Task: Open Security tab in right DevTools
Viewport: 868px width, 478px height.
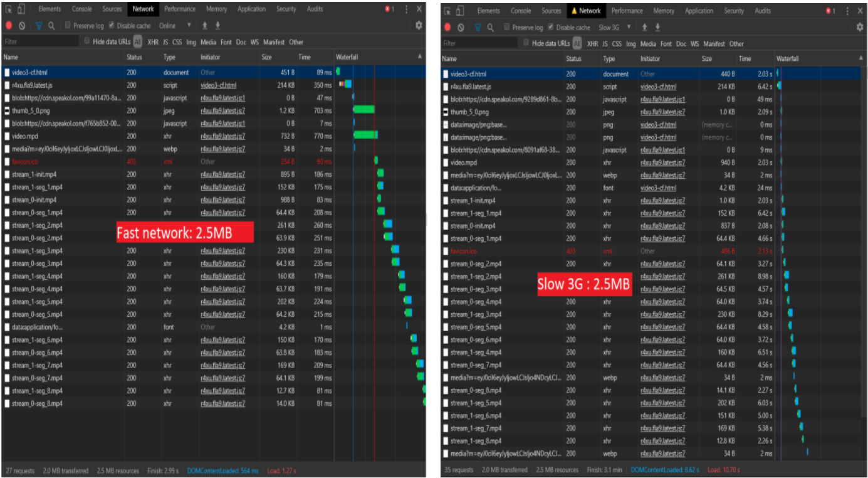Action: point(734,11)
